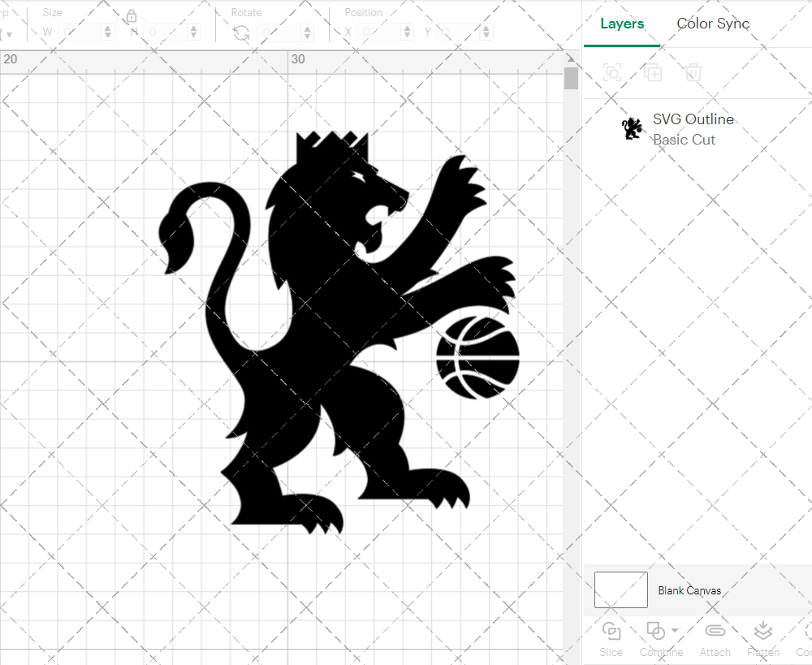Click the group selection icon in Layers panel

(611, 72)
